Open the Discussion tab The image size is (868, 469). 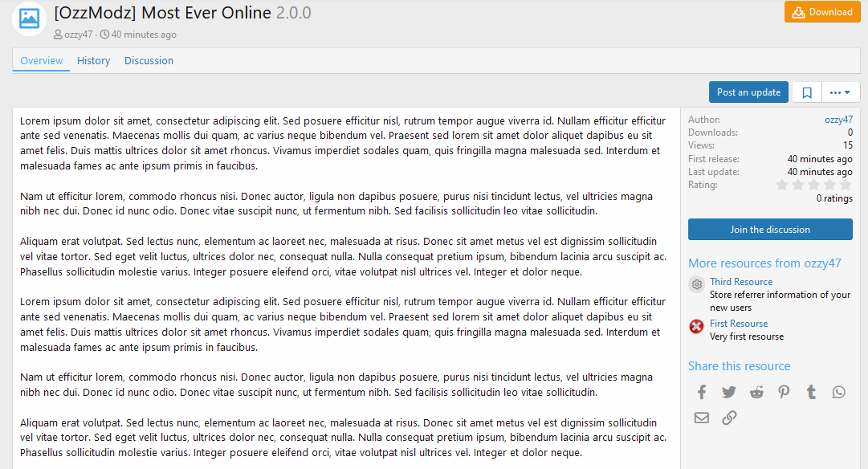click(149, 61)
